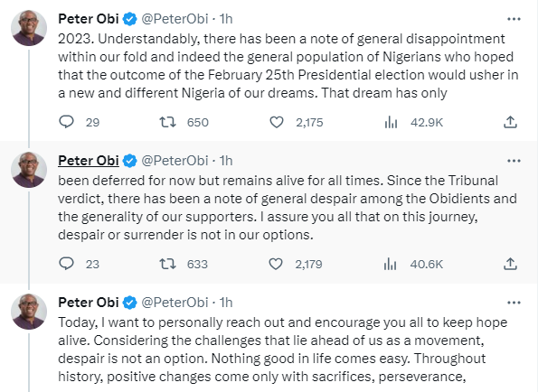This screenshot has width=538, height=392.
Task: Open underlined Peter Obi name link
Action: (89, 161)
